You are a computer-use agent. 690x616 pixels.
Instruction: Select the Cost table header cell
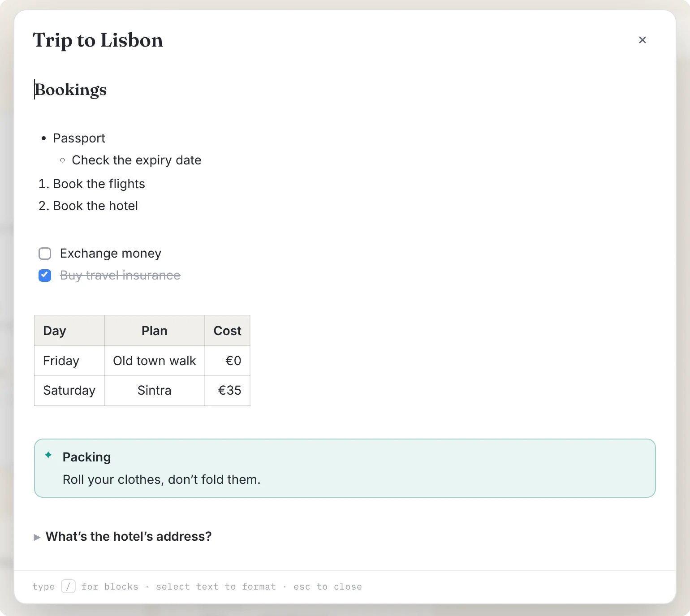point(228,331)
